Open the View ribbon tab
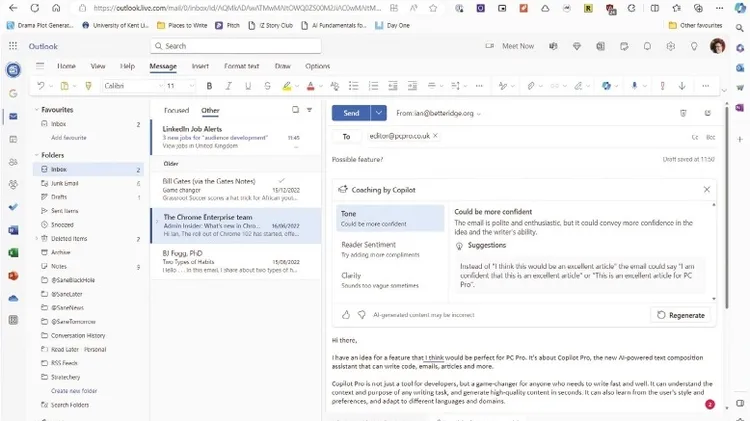 click(98, 66)
